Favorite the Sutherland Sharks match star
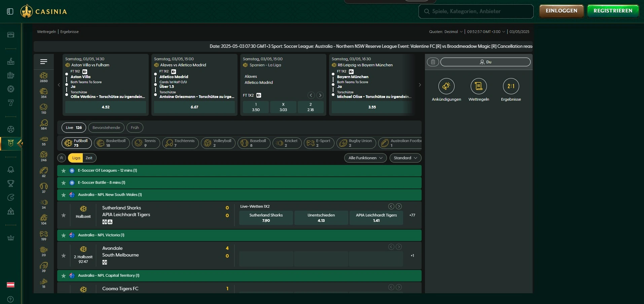Image resolution: width=644 pixels, height=304 pixels. click(x=64, y=215)
